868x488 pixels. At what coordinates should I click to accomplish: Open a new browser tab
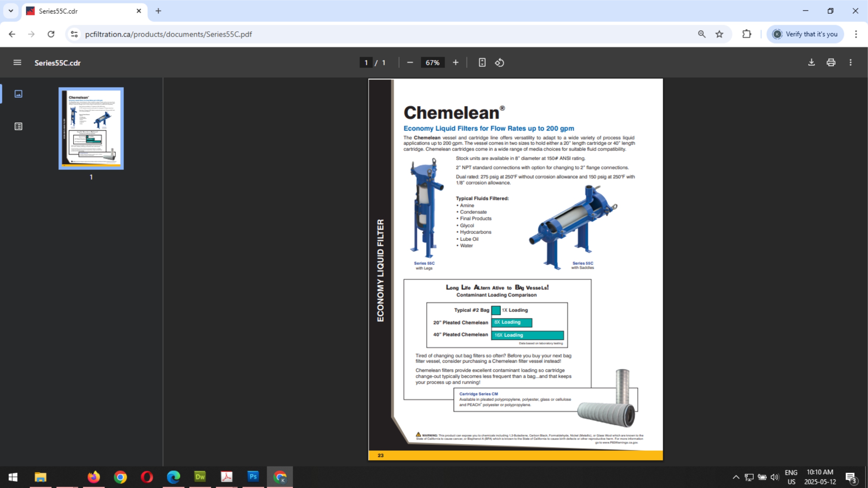(159, 11)
